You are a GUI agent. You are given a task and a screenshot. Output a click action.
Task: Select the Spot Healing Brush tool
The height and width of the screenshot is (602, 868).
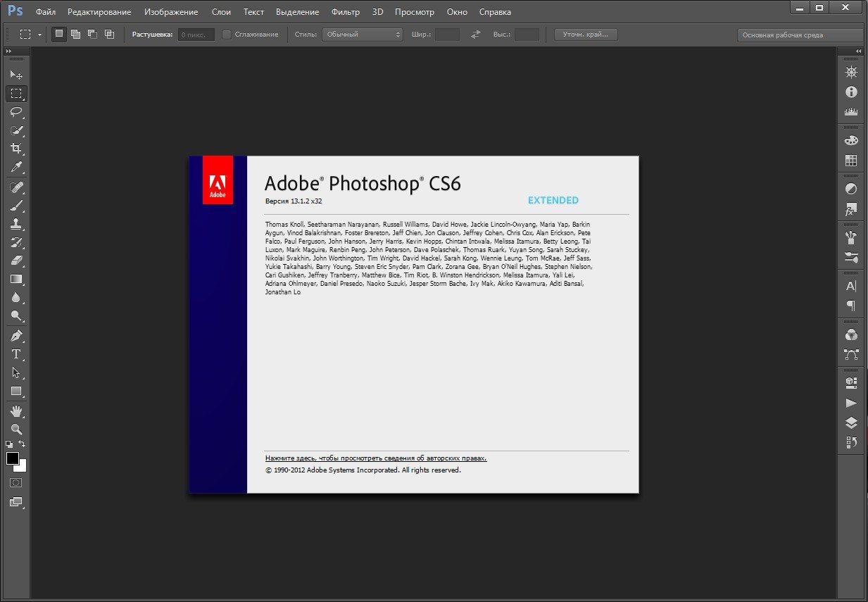point(16,187)
